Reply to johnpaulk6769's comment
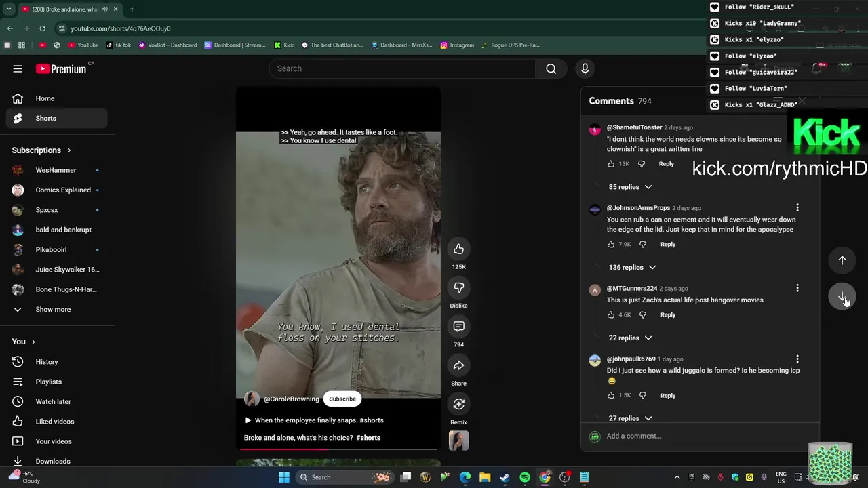Image resolution: width=868 pixels, height=488 pixels. pos(668,396)
